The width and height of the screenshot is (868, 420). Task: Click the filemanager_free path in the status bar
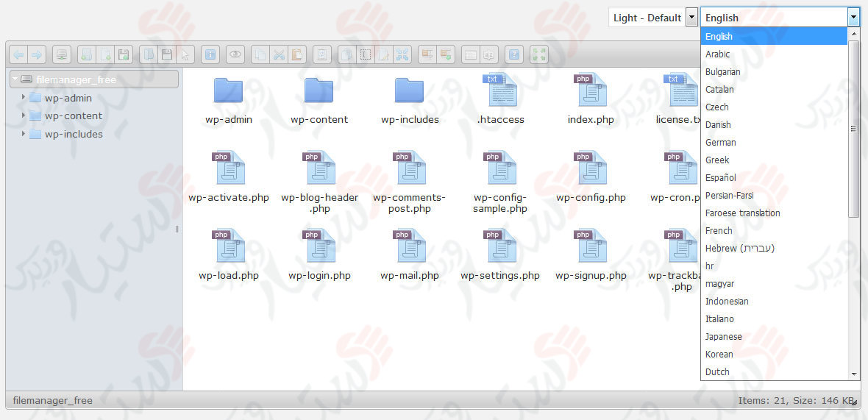(52, 401)
